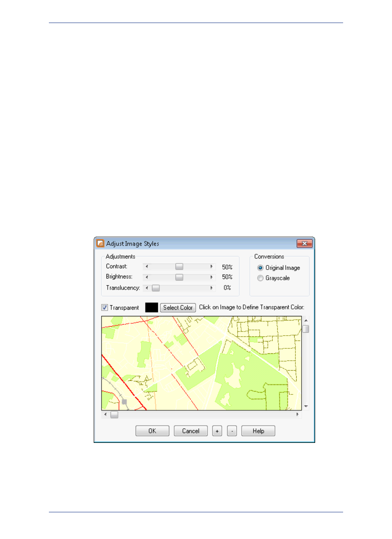The height and width of the screenshot is (539, 392).
Task: Click the preview vertical scrollbar up arrow
Action: coord(306,320)
